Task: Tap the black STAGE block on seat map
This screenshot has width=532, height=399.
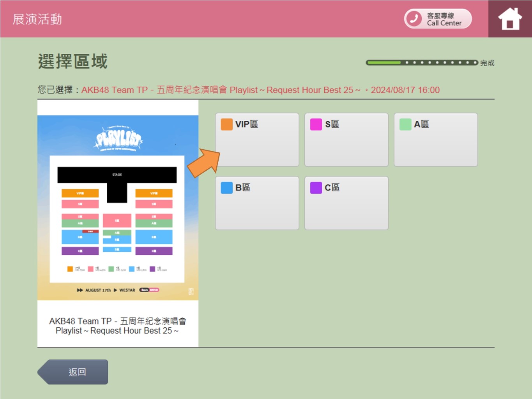Action: click(117, 175)
